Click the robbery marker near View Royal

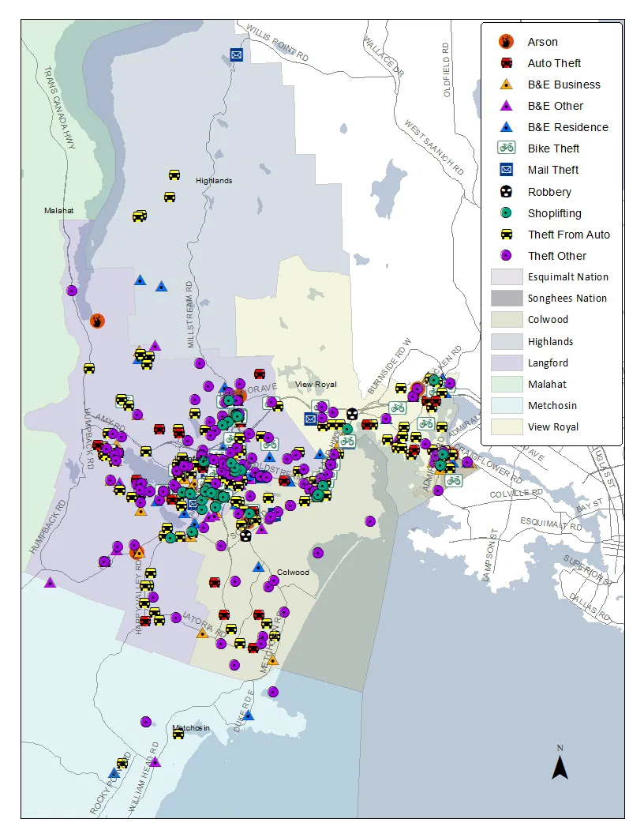pyautogui.click(x=352, y=414)
